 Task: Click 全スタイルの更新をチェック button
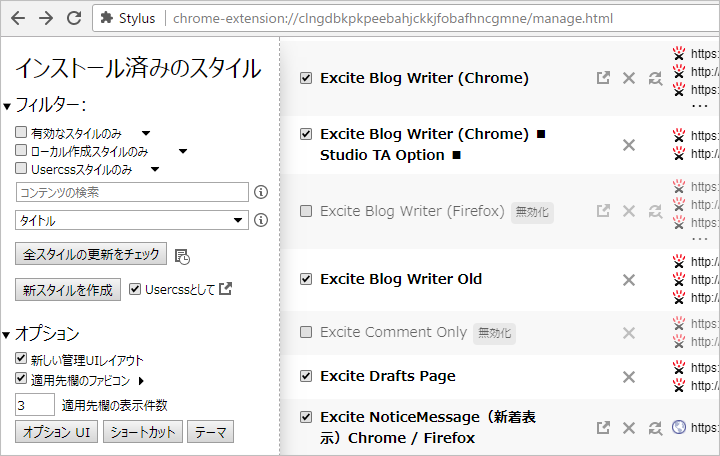pyautogui.click(x=91, y=254)
